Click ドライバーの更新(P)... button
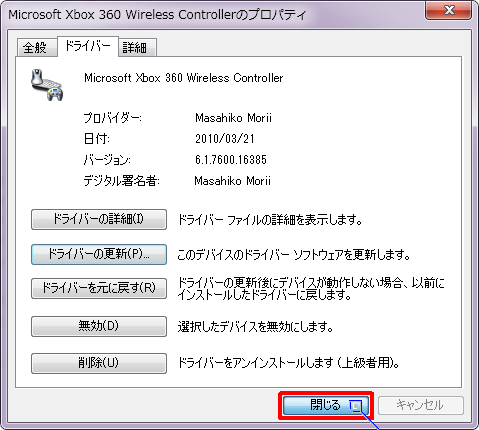Viewport: 479px width, 430px height. pos(99,254)
